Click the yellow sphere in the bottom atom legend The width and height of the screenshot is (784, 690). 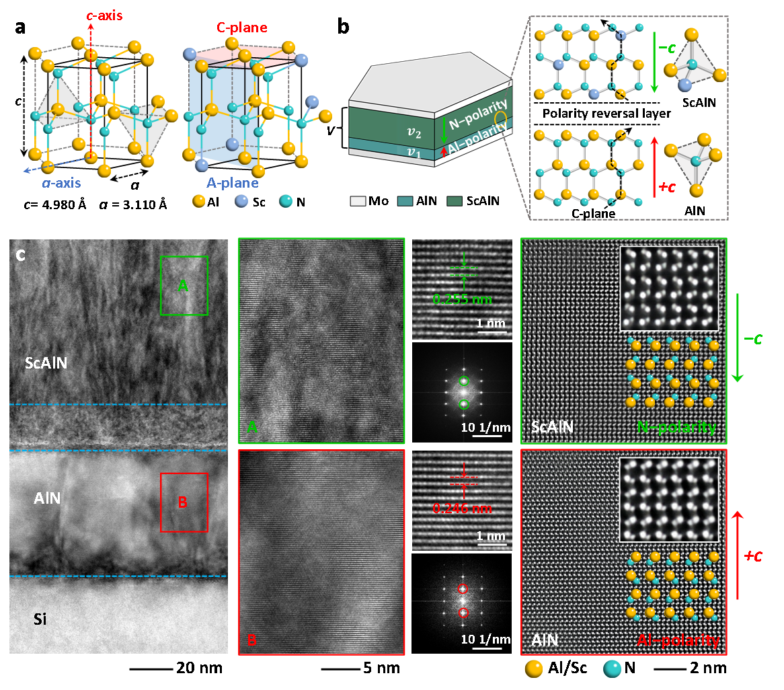(x=533, y=668)
